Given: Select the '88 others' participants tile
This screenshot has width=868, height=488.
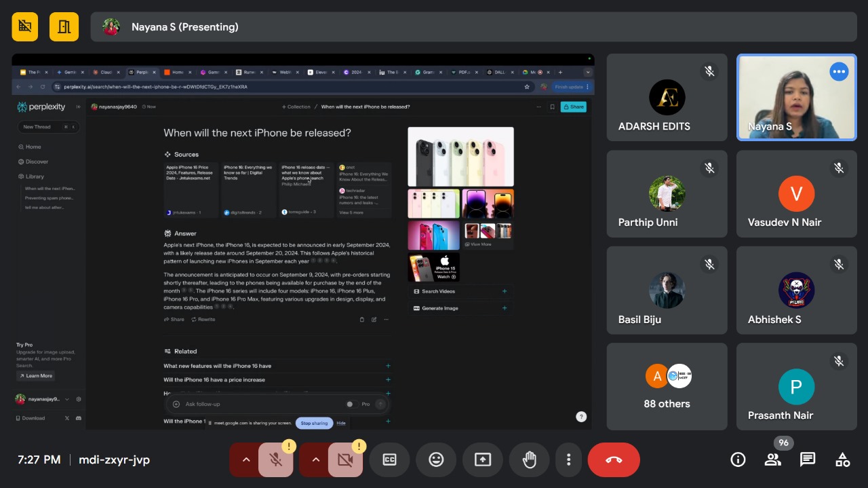Looking at the screenshot, I should [x=667, y=386].
